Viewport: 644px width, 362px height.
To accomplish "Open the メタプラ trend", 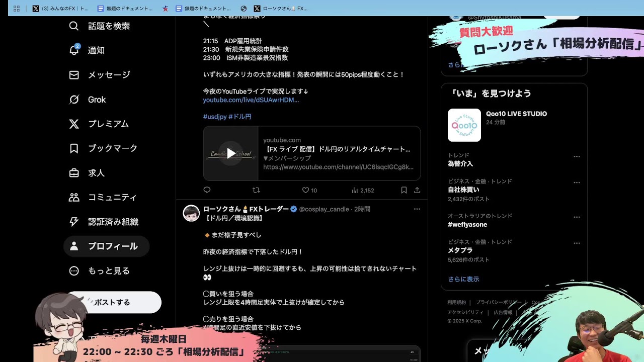I will click(x=460, y=250).
